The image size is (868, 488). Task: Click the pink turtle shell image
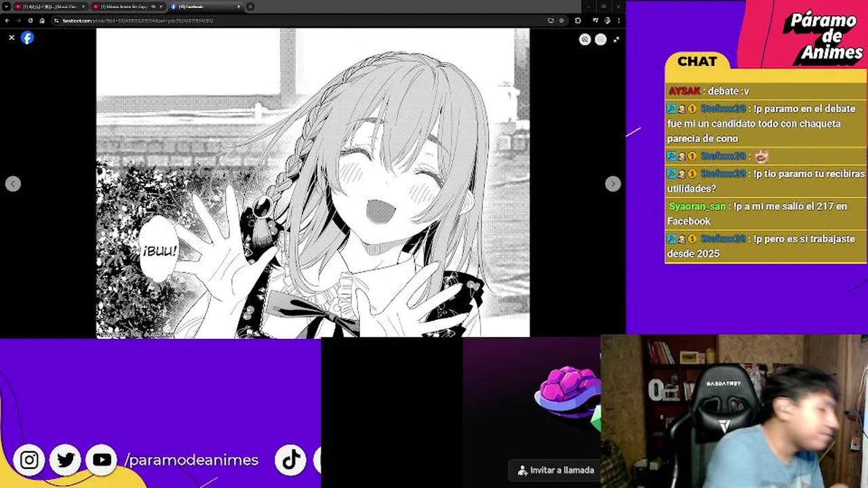coord(567,392)
